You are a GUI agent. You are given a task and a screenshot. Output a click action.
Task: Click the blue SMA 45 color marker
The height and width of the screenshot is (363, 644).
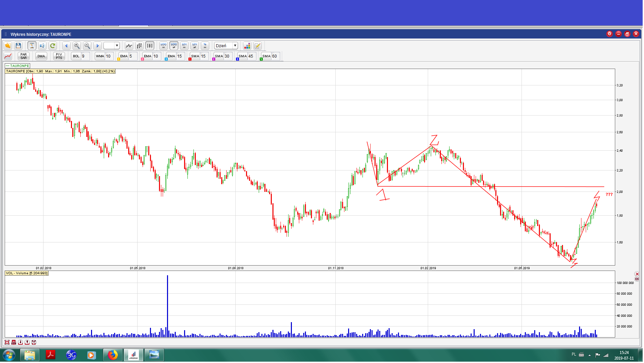[237, 59]
